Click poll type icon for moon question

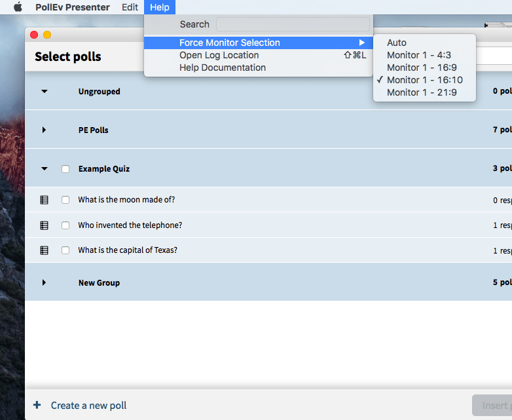pos(44,200)
